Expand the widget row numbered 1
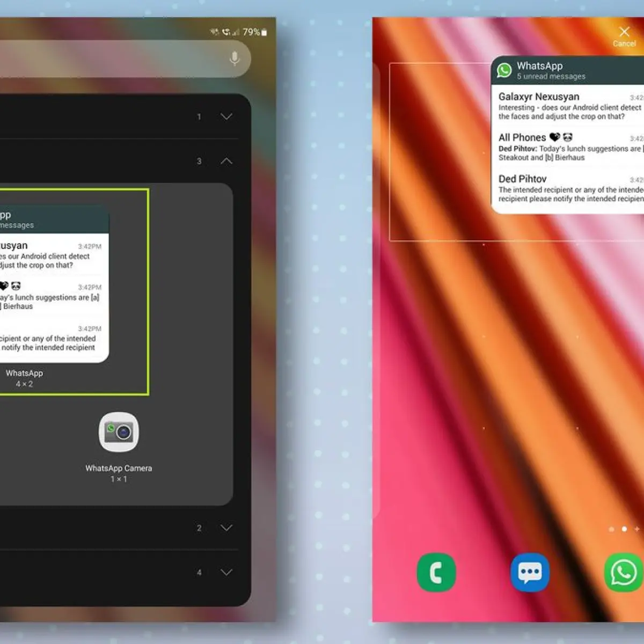 tap(226, 116)
